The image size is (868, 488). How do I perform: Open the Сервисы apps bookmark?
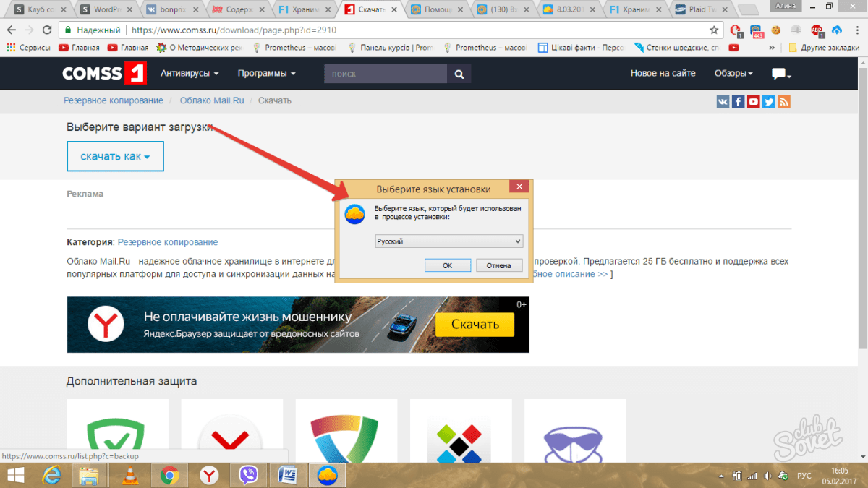[x=29, y=48]
